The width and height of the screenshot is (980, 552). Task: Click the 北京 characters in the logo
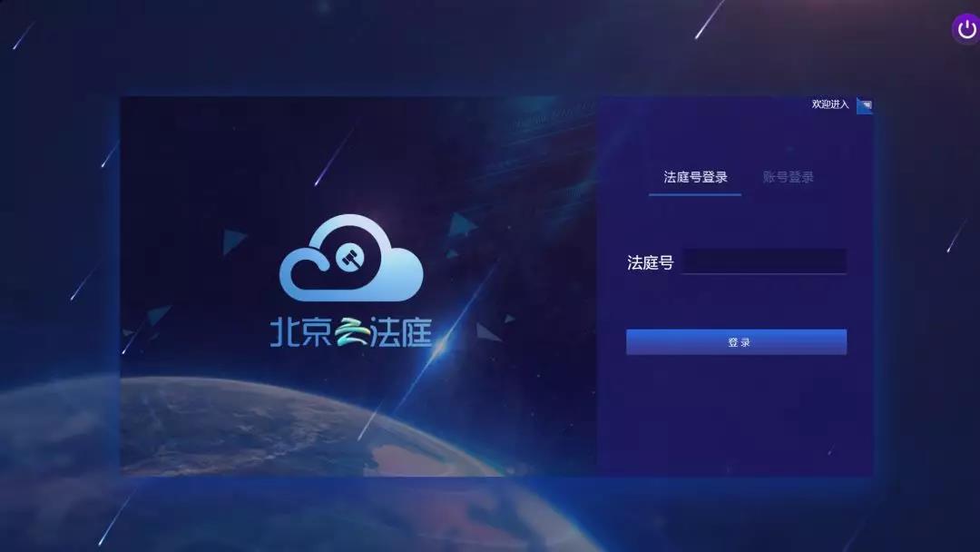301,332
